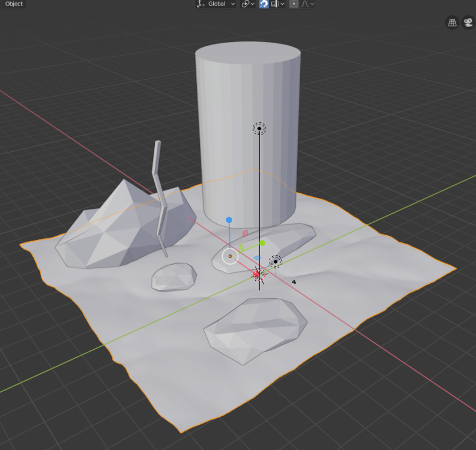
Task: Select the flat rock in the foreground
Action: pyautogui.click(x=255, y=329)
